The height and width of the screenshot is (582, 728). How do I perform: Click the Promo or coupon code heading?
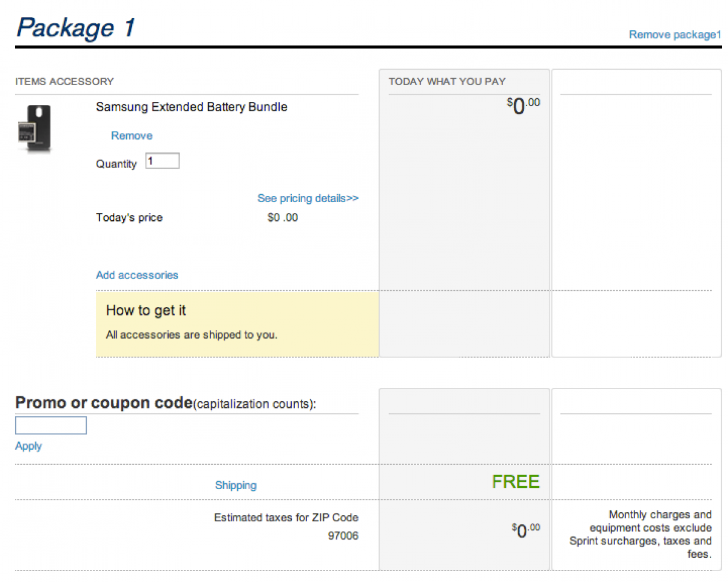point(104,403)
